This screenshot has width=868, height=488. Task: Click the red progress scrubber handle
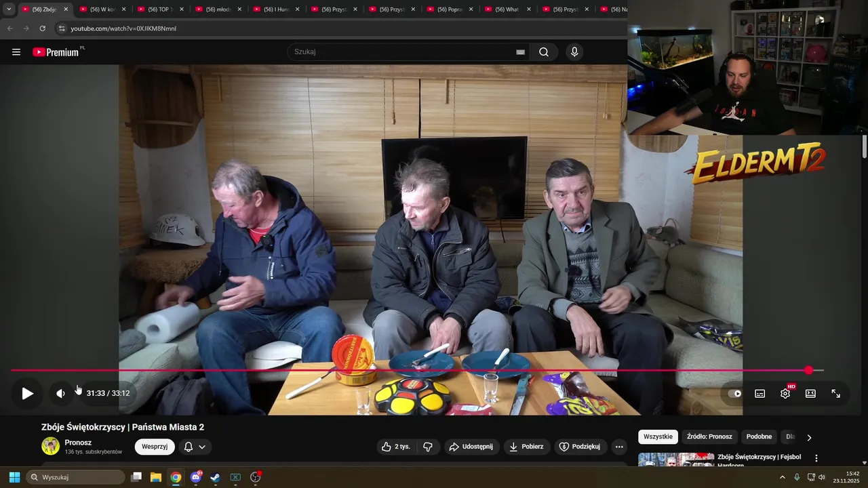(x=808, y=370)
